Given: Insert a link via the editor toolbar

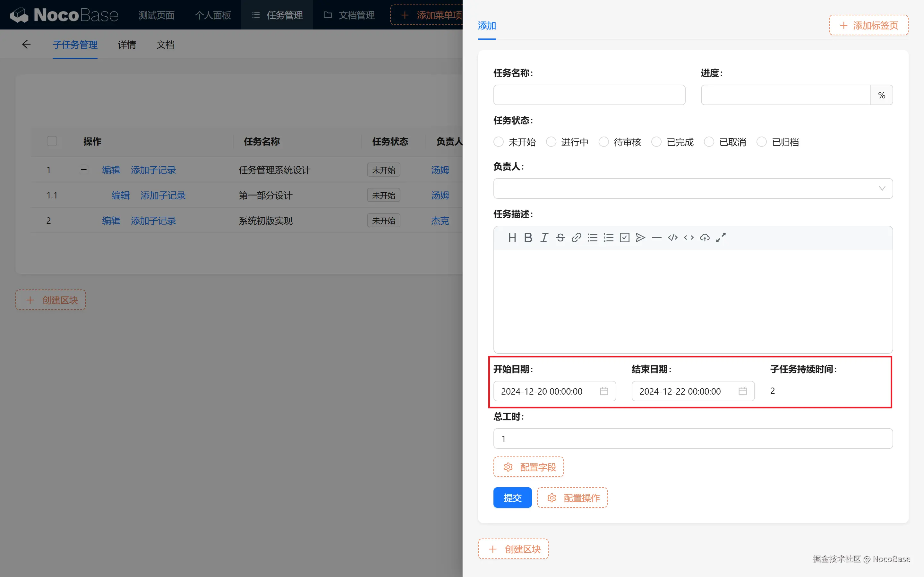Looking at the screenshot, I should click(576, 238).
